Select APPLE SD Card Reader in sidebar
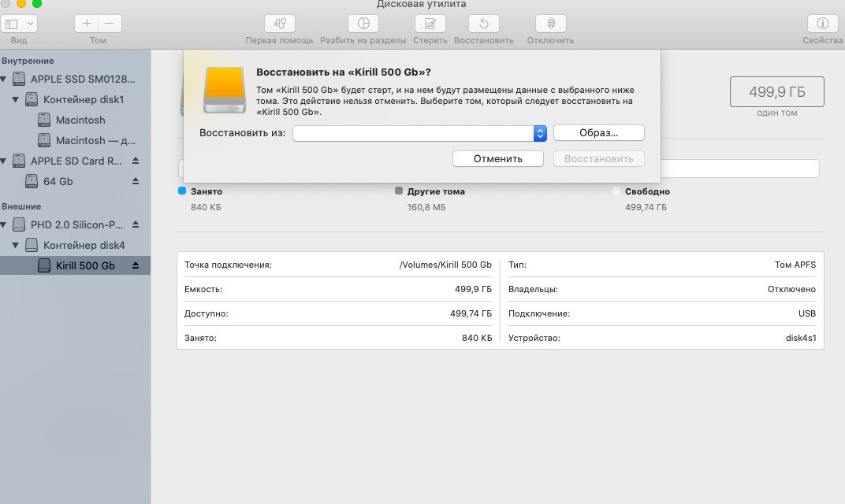Screen dimensions: 845x504 click(x=76, y=161)
